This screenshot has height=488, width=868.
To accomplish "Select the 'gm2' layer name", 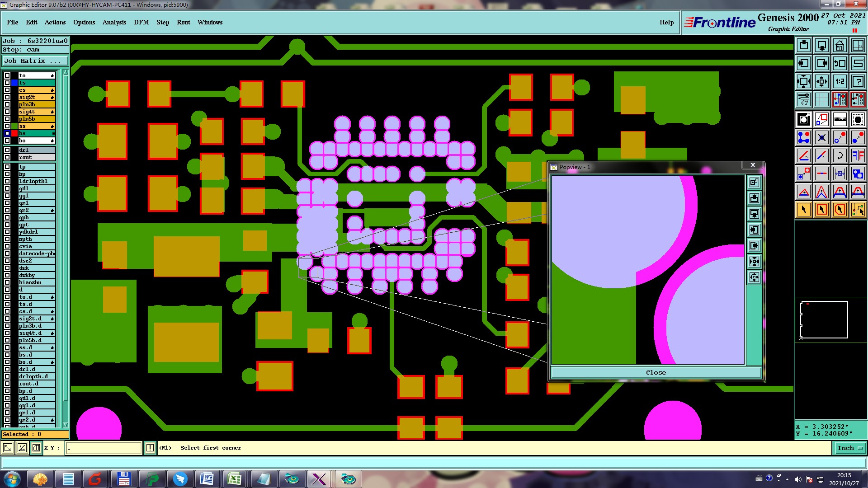I will [37, 210].
